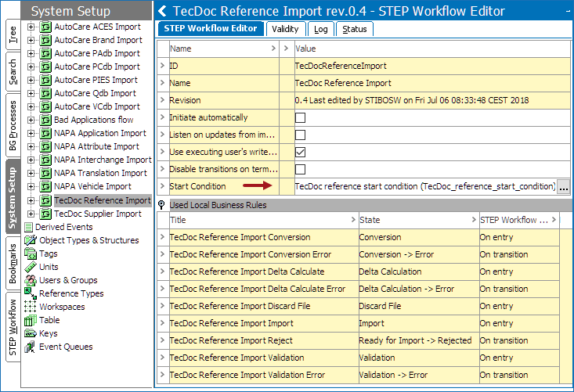
Task: Click the TecDoc Supplier Import workflow icon
Action: 45,214
